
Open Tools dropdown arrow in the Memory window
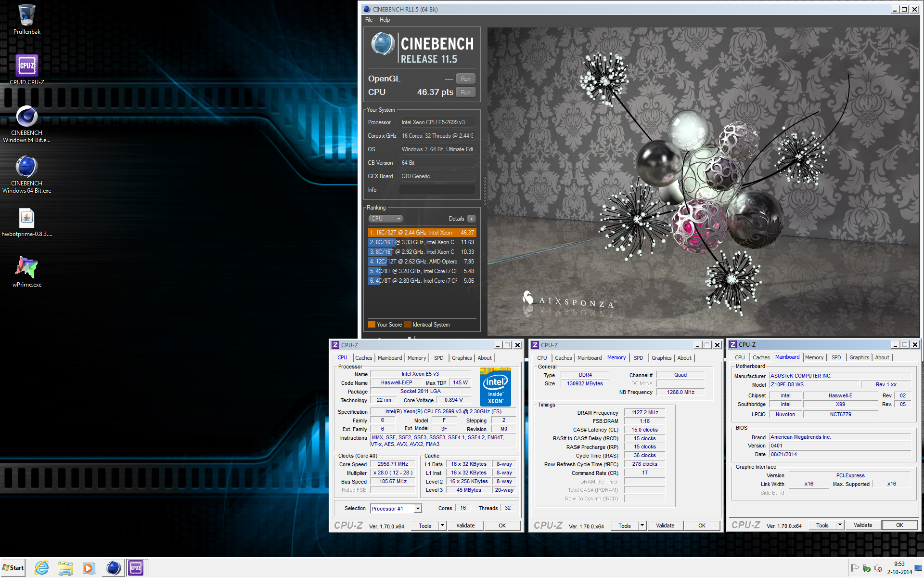642,526
